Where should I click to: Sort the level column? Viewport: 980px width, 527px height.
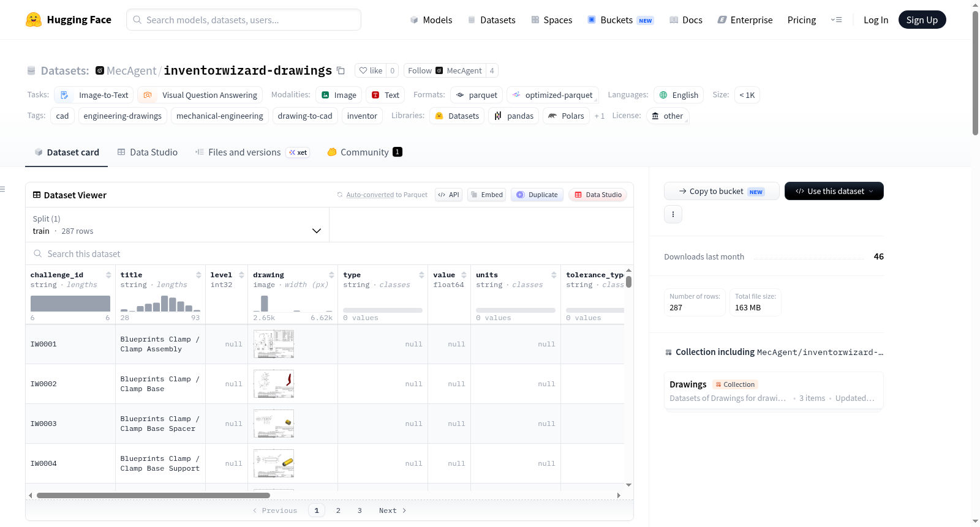pos(241,275)
